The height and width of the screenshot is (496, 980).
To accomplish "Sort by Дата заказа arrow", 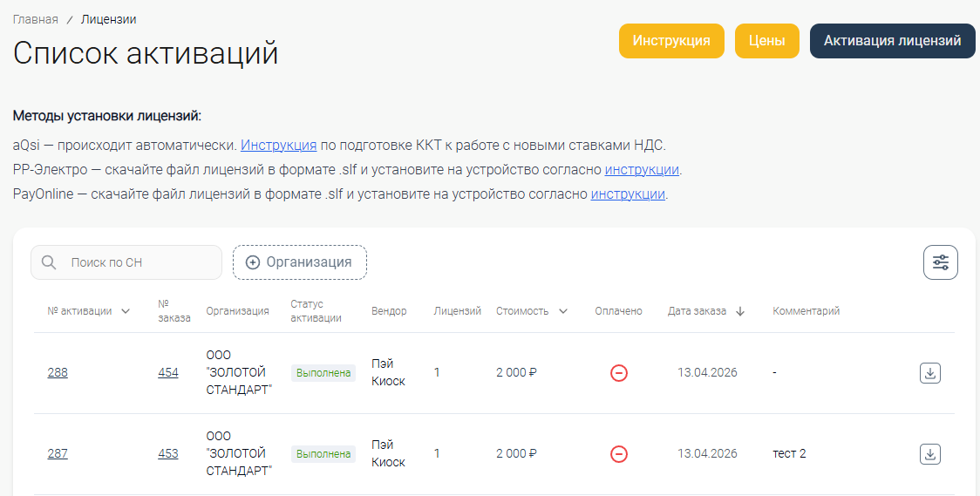I will (x=740, y=311).
